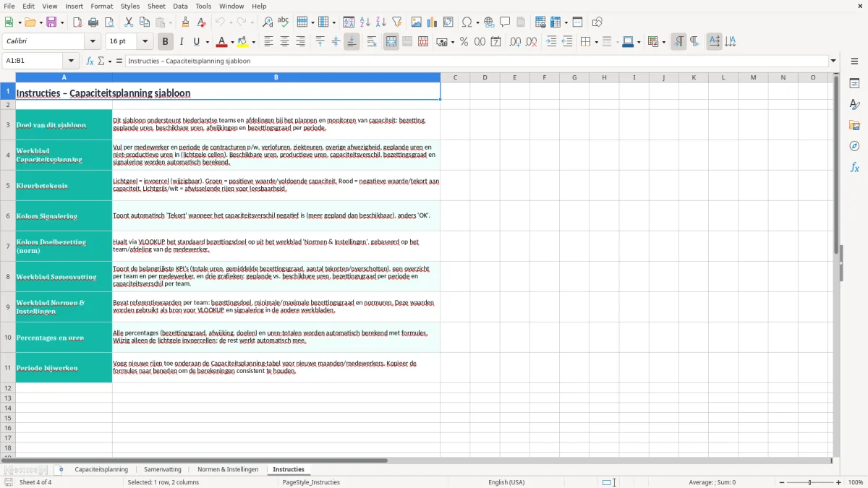Click the Zoom Out minus button
The width and height of the screenshot is (868, 488).
(x=782, y=482)
